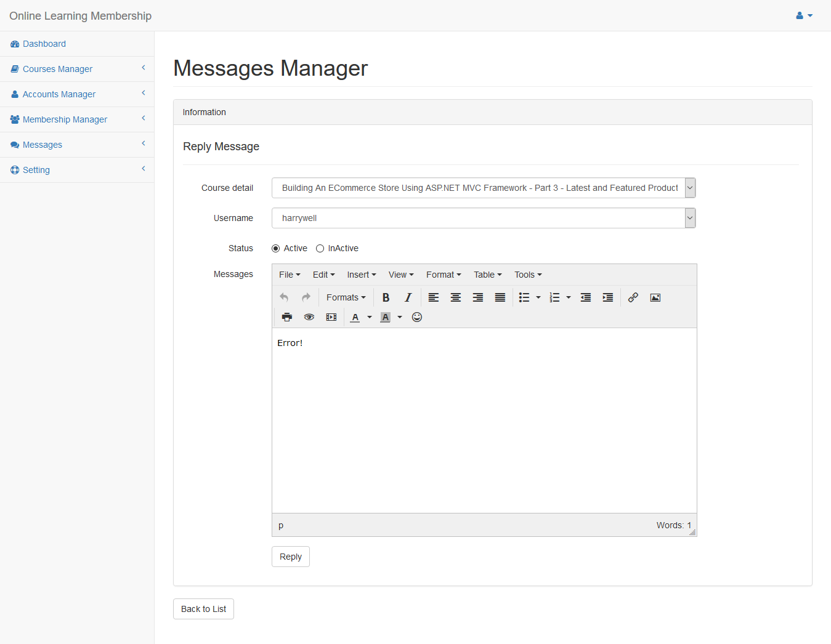Click the Back to List button

203,609
